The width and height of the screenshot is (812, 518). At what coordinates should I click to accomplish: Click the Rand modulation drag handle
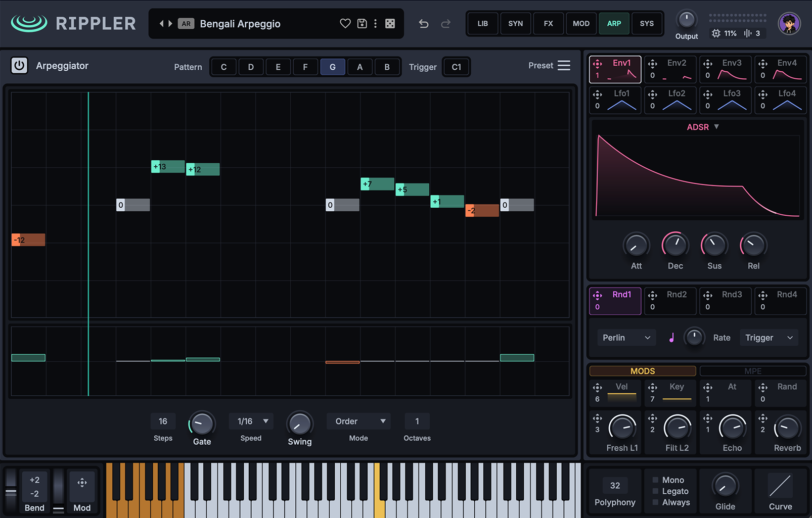[763, 387]
